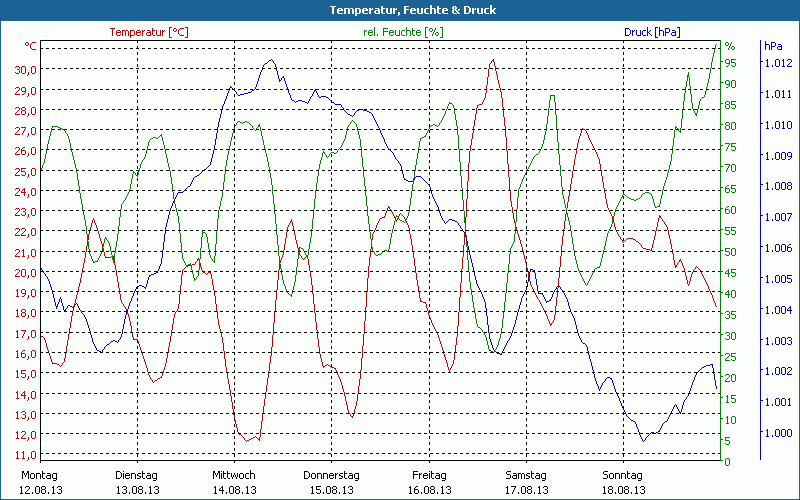Click the blue 'hPa' axis unit label
This screenshot has width=800, height=500.
[773, 46]
